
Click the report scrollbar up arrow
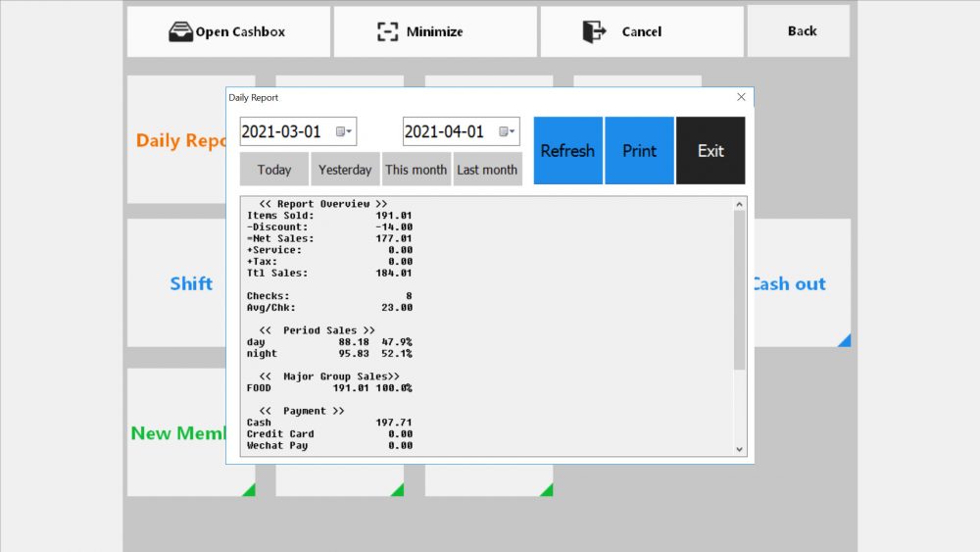(x=739, y=204)
